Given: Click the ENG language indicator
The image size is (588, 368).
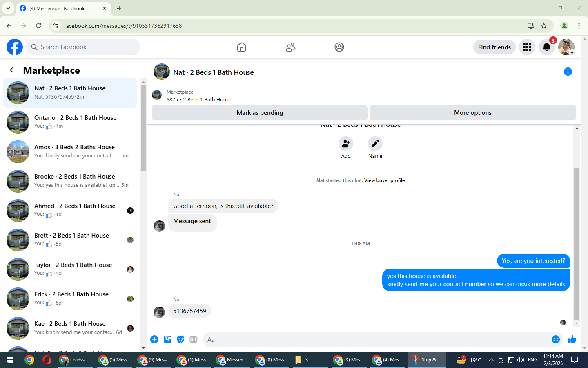Looking at the screenshot, I should pyautogui.click(x=532, y=360).
